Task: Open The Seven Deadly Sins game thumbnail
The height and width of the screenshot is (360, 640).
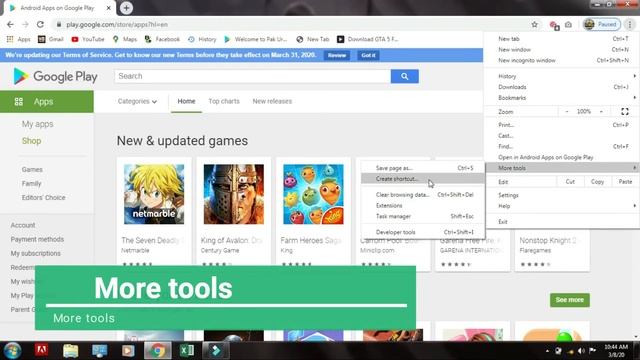Action: click(x=154, y=194)
